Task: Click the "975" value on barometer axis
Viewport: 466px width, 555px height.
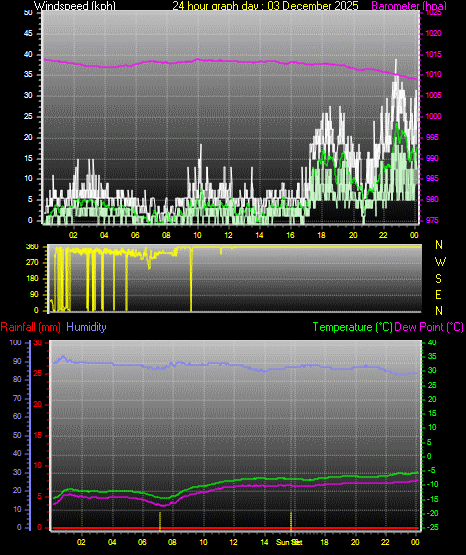Action: tap(432, 221)
